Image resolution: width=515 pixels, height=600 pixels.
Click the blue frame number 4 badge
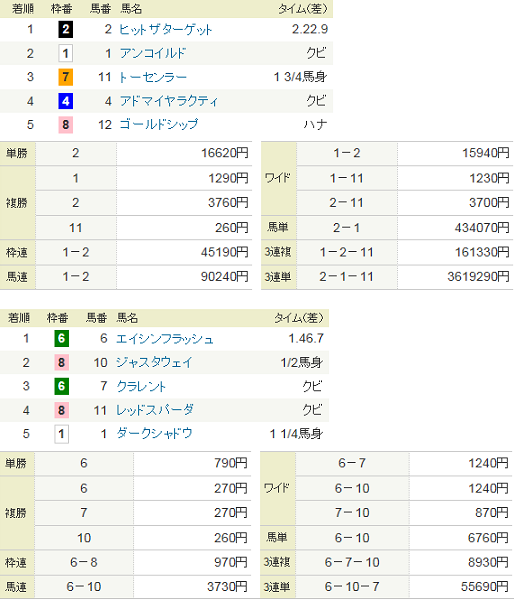[65, 101]
